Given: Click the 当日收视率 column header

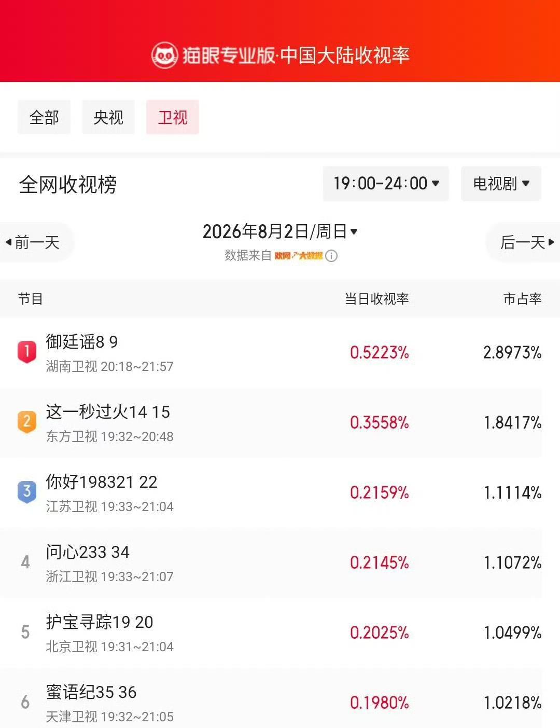Looking at the screenshot, I should [x=377, y=299].
